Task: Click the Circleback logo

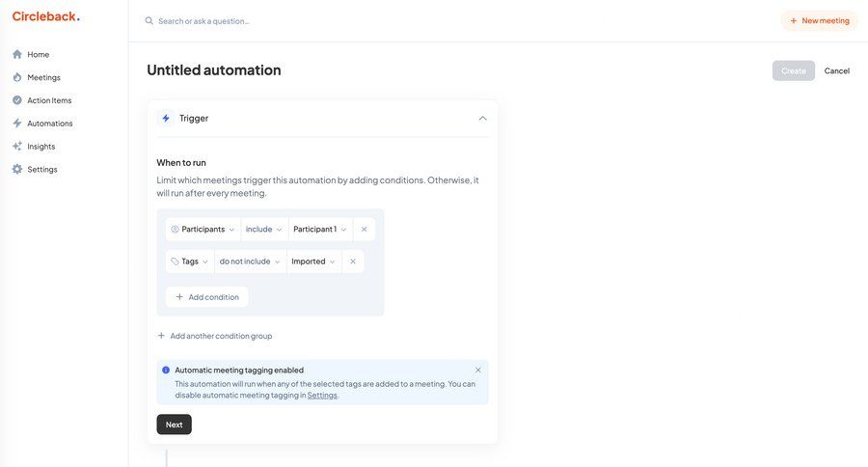Action: pos(45,16)
